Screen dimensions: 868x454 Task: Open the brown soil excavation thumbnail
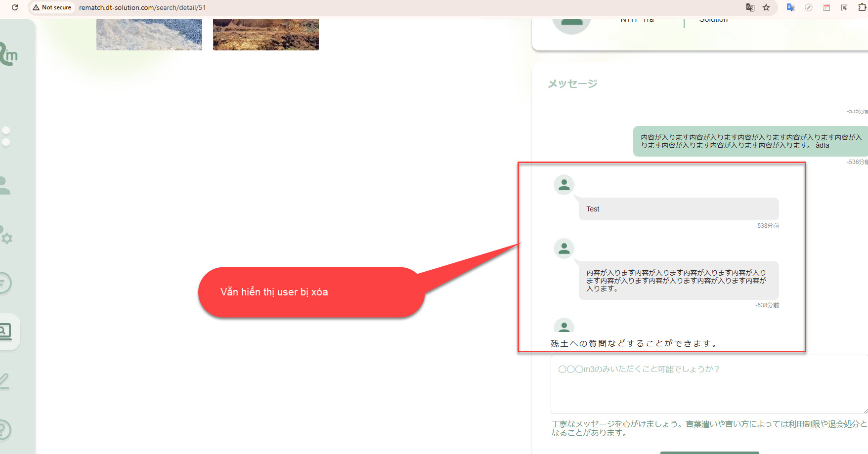[x=265, y=35]
